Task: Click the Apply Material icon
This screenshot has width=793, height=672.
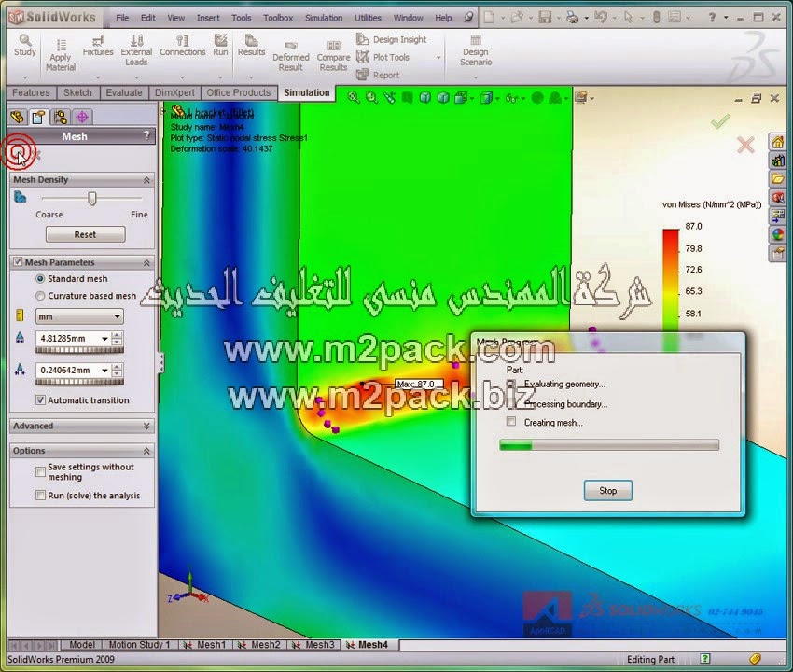Action: (61, 55)
